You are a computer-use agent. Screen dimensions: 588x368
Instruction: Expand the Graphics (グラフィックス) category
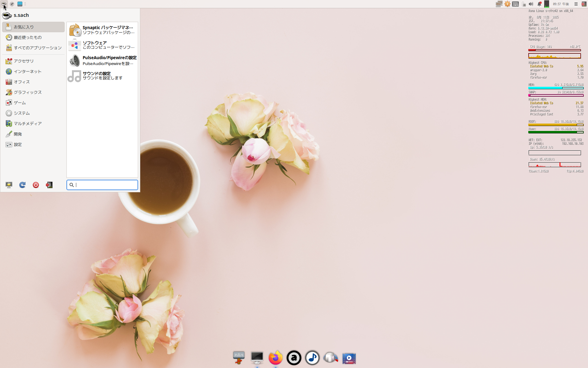point(28,92)
